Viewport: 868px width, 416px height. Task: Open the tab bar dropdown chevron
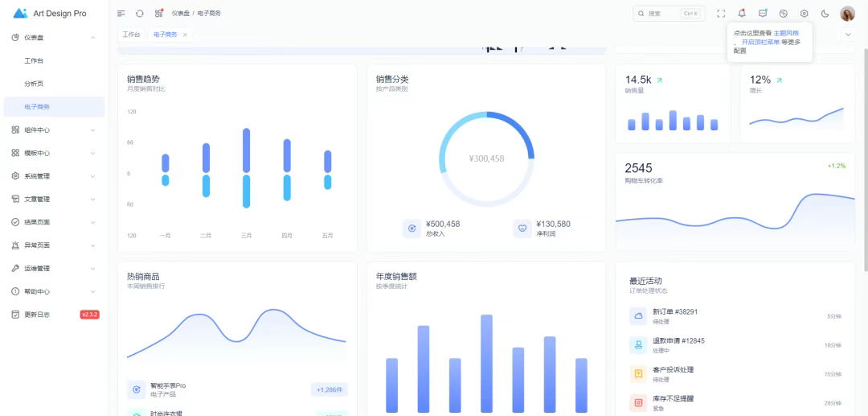[847, 35]
